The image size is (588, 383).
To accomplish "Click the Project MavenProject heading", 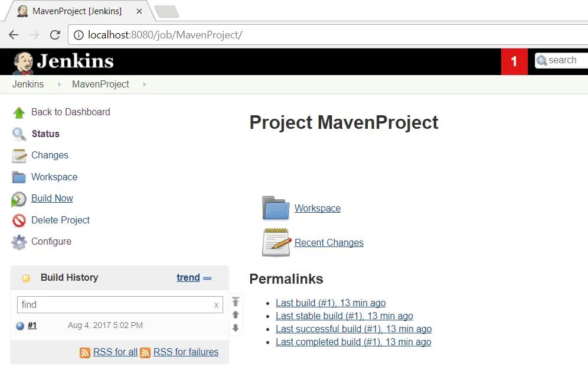I will (344, 122).
